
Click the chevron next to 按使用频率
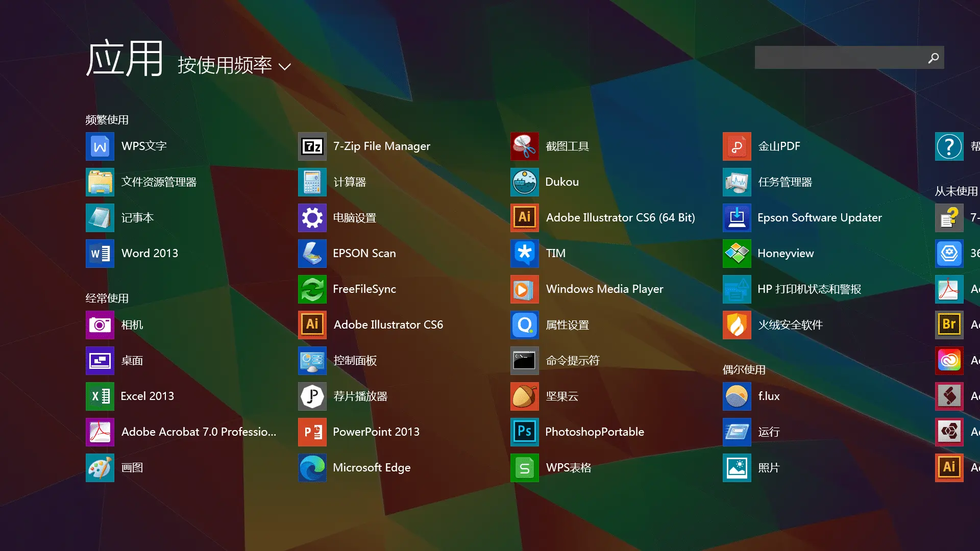(x=285, y=67)
